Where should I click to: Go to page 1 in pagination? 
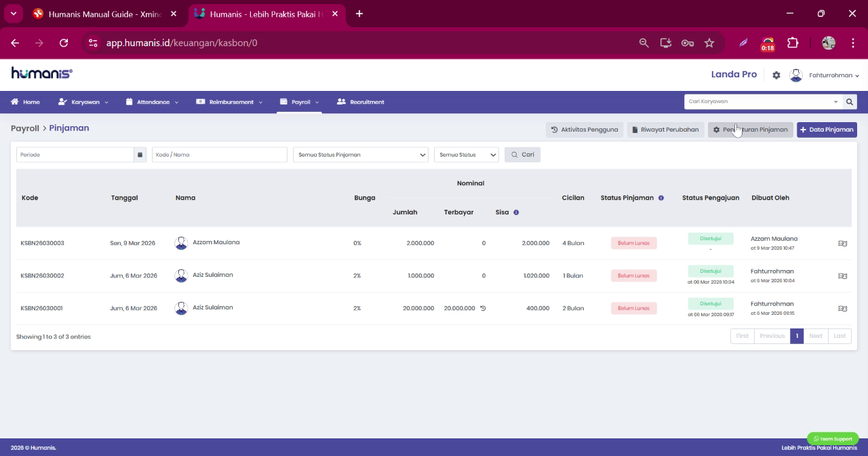point(797,336)
